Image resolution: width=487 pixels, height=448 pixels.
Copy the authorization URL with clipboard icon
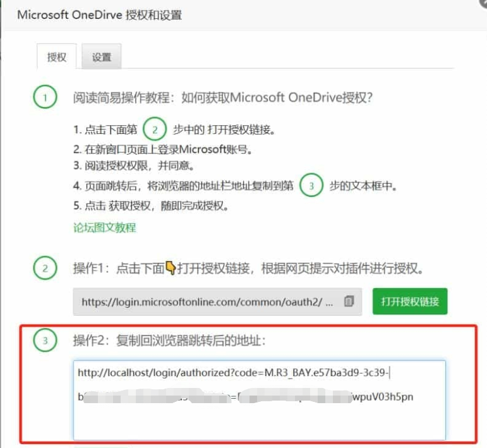(349, 301)
